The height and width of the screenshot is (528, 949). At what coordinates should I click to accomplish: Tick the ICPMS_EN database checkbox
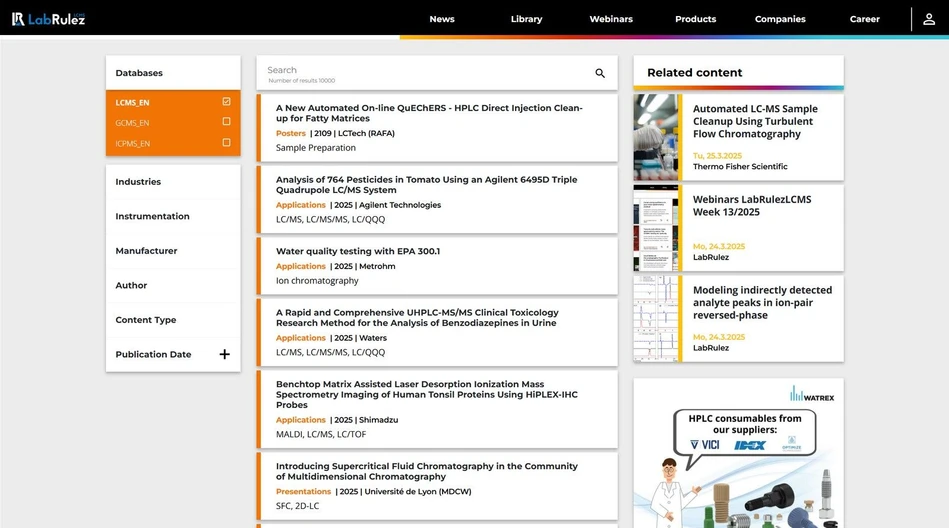pyautogui.click(x=226, y=143)
